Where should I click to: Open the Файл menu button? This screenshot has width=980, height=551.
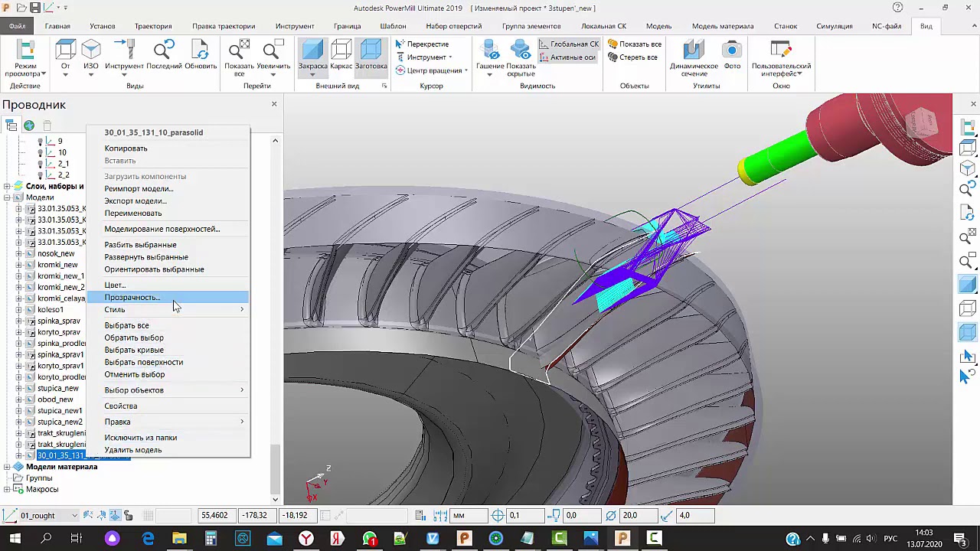[x=17, y=26]
